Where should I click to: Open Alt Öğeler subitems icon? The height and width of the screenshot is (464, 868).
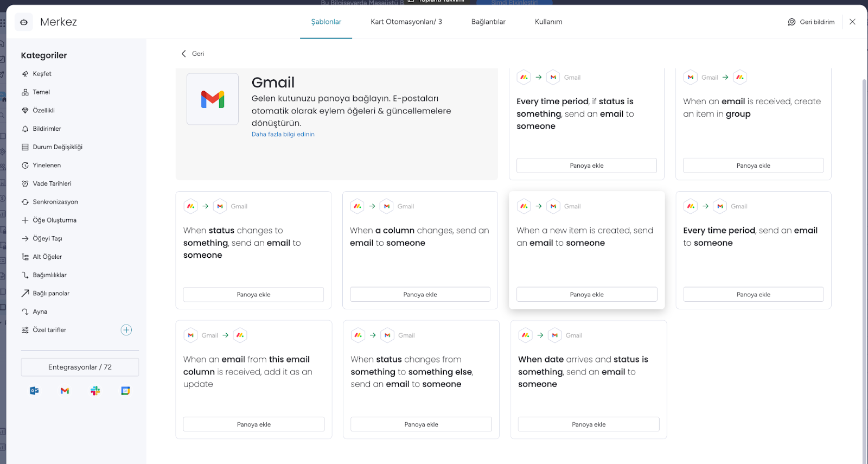[25, 257]
